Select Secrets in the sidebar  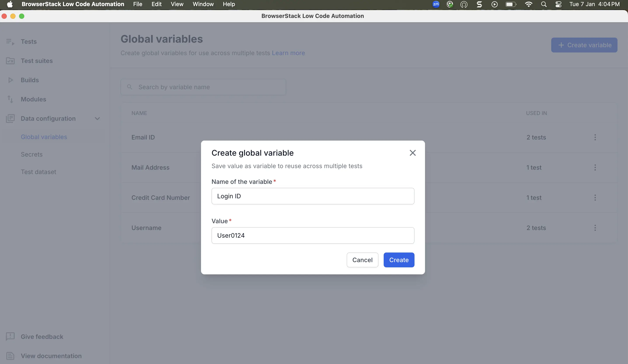point(32,155)
